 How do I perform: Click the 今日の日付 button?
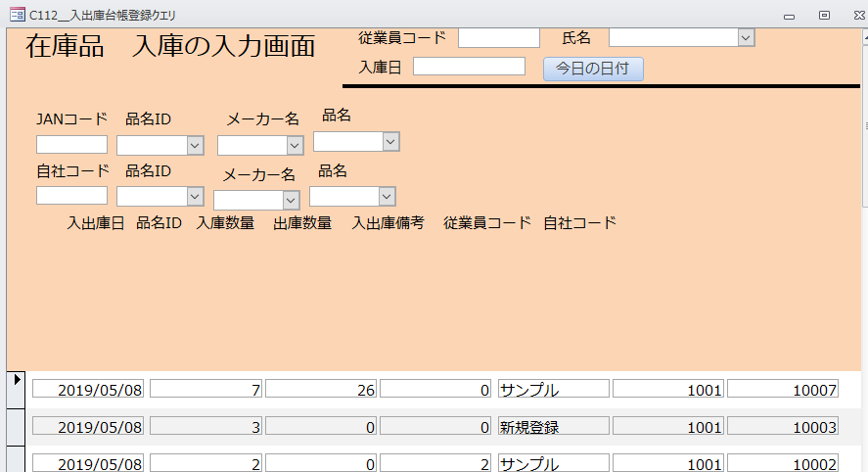593,69
